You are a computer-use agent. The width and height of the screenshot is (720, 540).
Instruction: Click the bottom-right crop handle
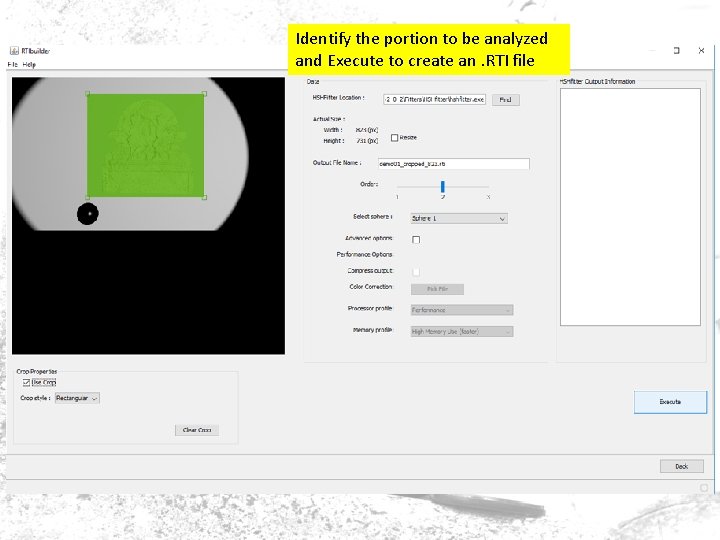pyautogui.click(x=204, y=197)
